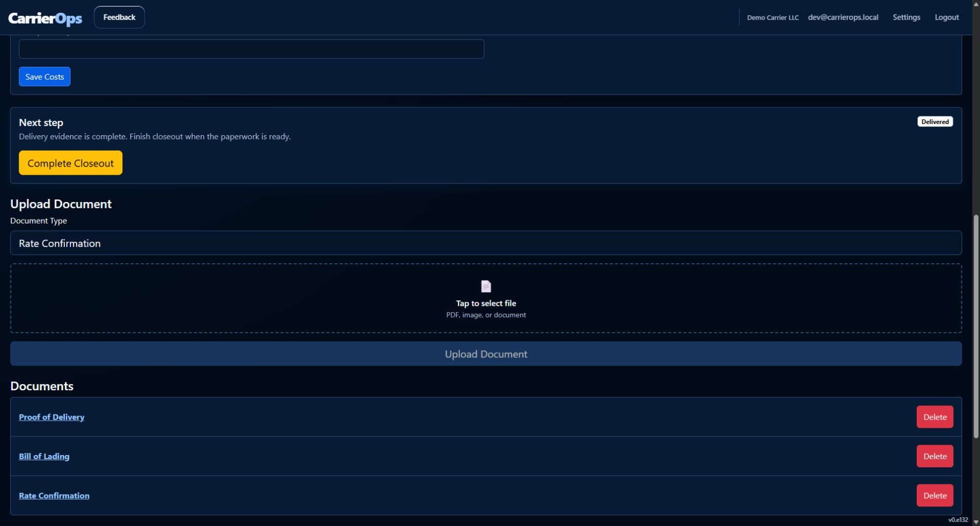Delete the Proof of Delivery document
This screenshot has width=980, height=526.
tap(935, 417)
